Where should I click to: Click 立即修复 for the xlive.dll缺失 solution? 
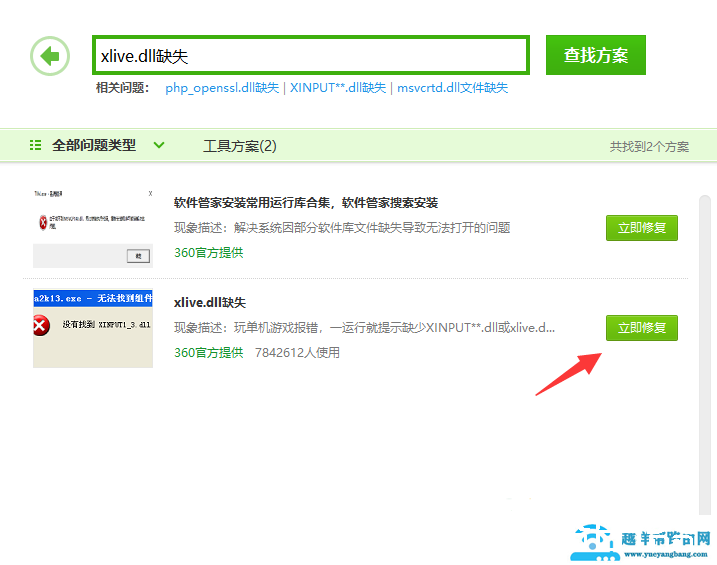642,328
